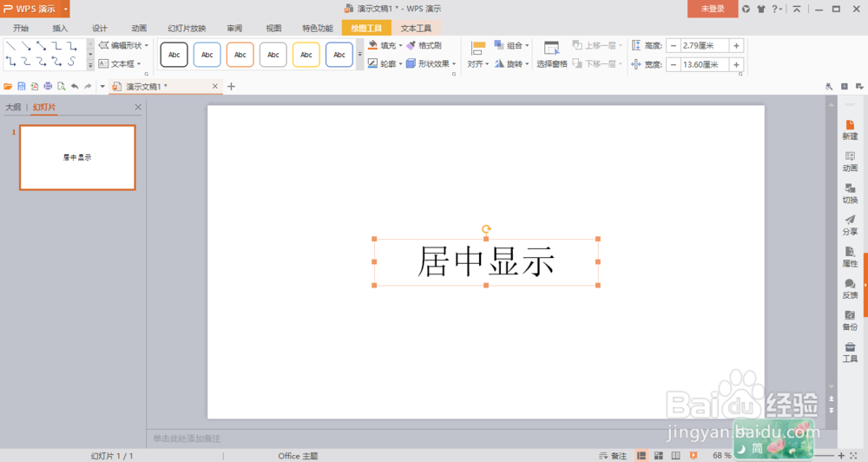Apply the black outline Abc style
Viewport: 868px width, 462px height.
(x=174, y=55)
